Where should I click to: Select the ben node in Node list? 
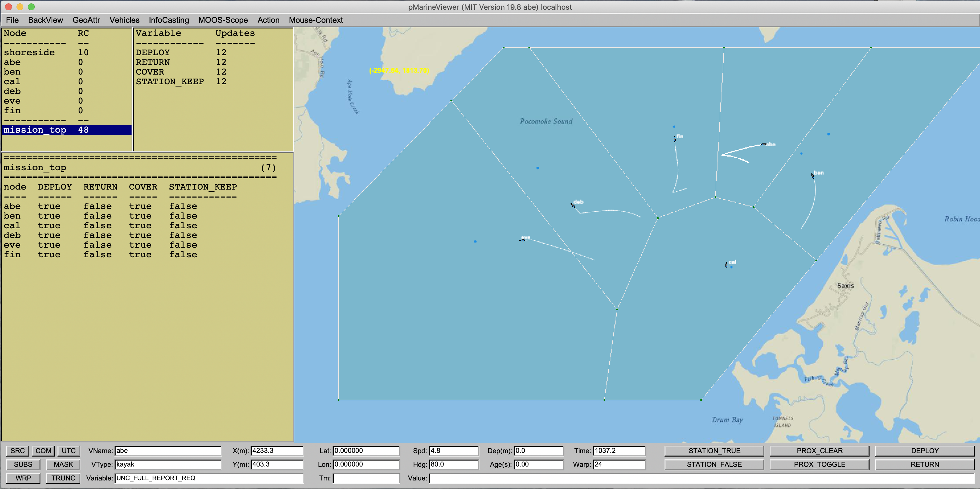click(x=67, y=72)
